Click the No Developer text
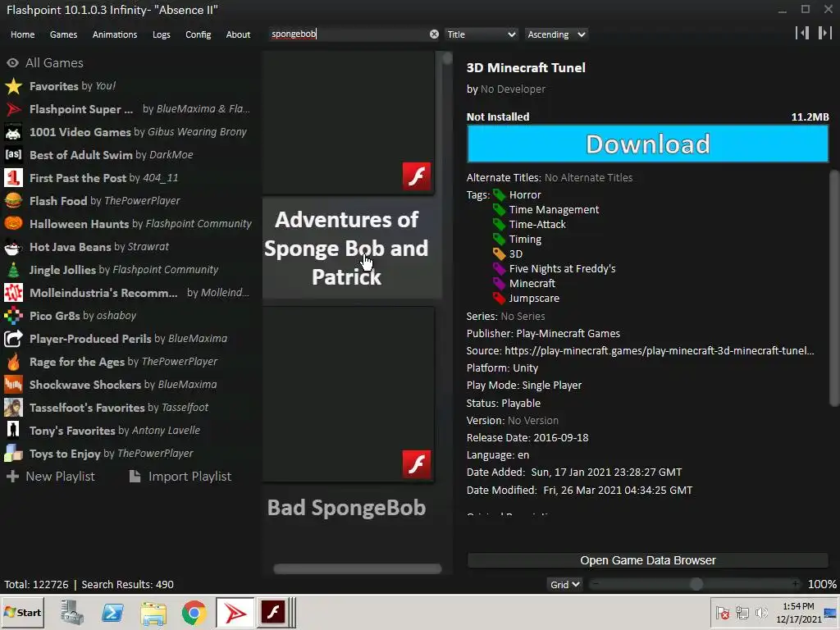 [513, 89]
